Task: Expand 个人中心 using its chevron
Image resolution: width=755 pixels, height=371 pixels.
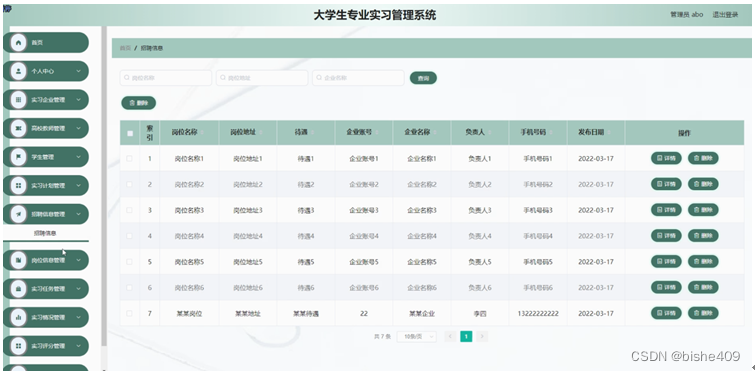Action: (78, 71)
